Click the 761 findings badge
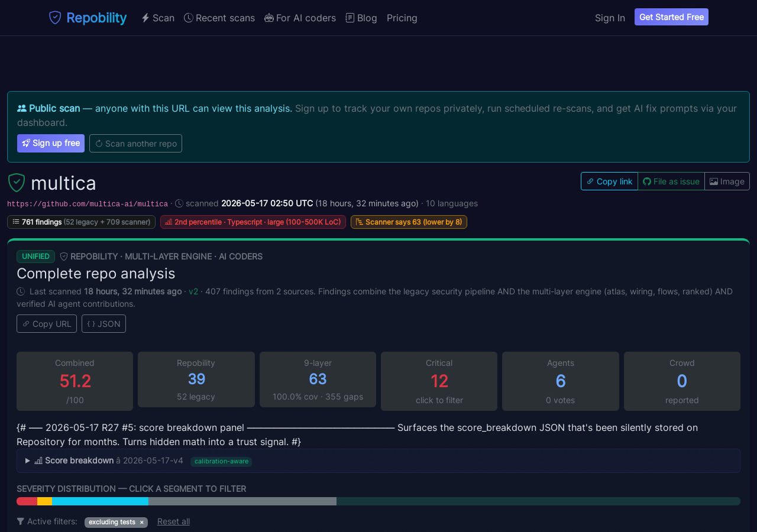Screen dimensions: 757x532 tap(81, 222)
